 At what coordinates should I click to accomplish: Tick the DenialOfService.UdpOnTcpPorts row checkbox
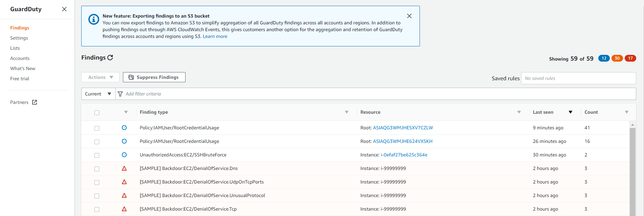pyautogui.click(x=97, y=182)
